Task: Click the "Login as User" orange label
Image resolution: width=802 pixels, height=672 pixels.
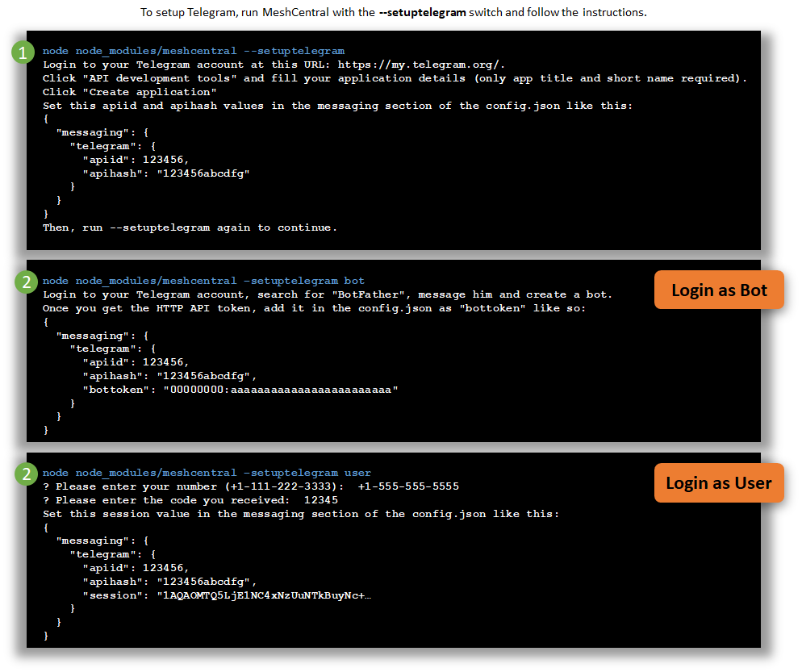Action: click(x=719, y=482)
